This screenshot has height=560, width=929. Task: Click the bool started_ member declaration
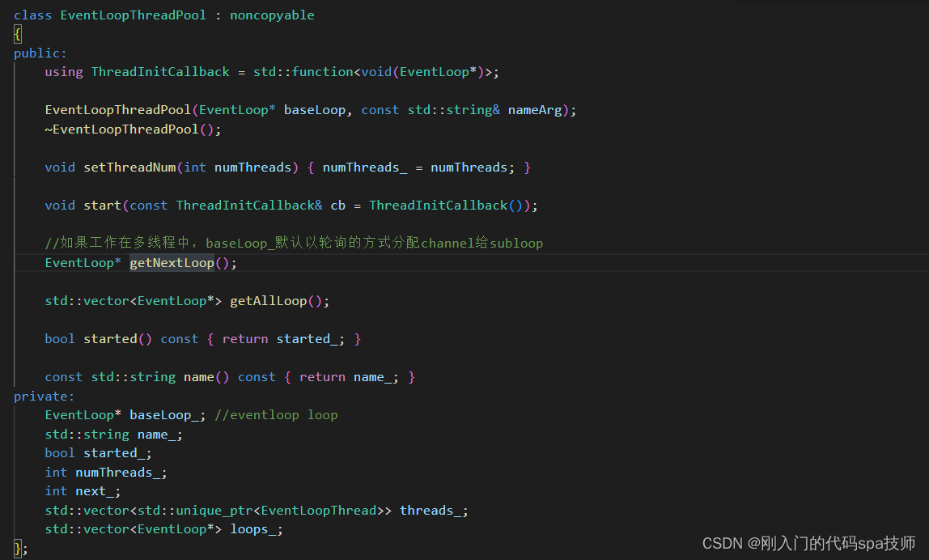[x=99, y=453]
